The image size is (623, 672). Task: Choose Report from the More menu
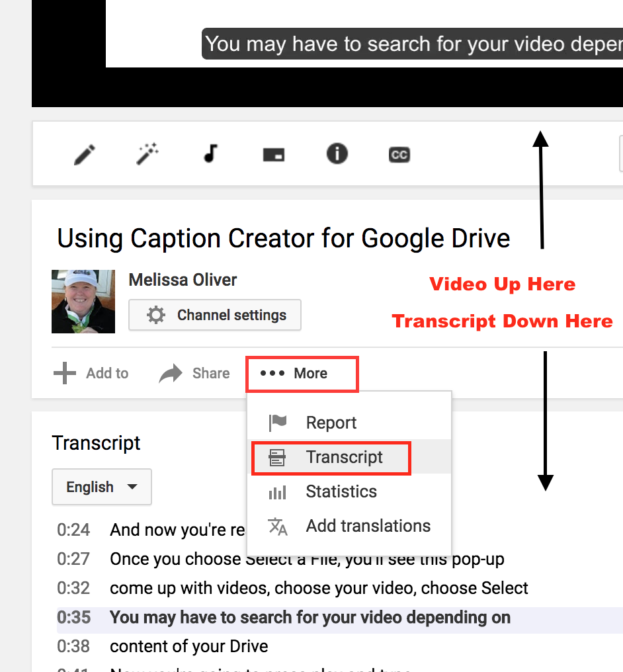(349, 423)
